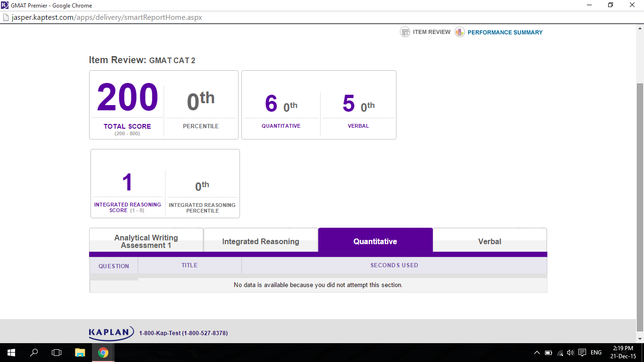Click the network icon in system tray
Viewport: 644px width, 362px height.
tap(560, 352)
